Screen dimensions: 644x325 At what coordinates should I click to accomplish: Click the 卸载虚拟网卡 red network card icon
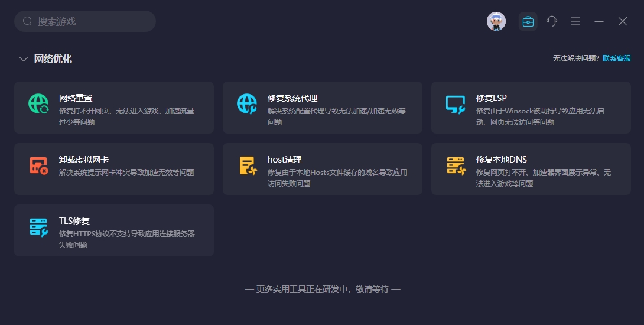(39, 165)
